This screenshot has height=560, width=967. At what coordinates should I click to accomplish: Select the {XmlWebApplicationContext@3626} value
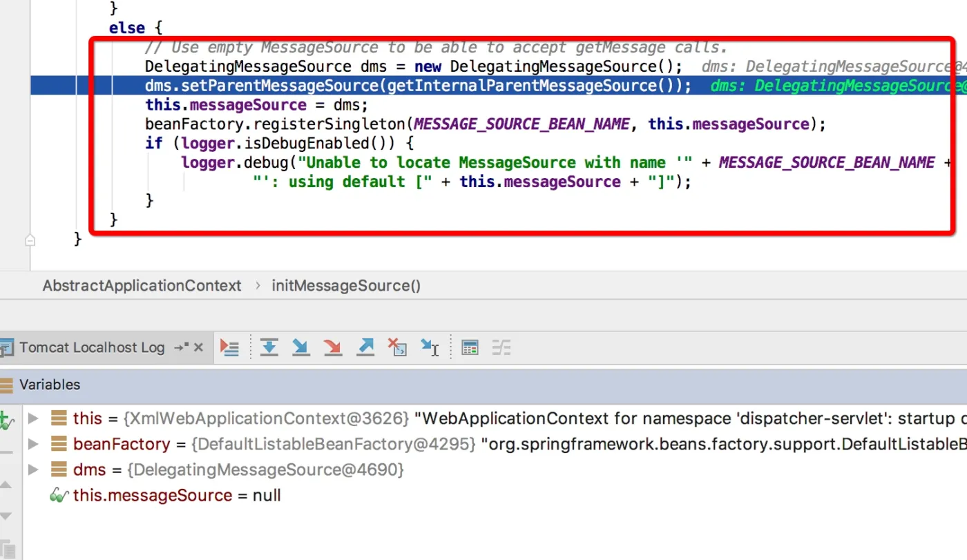pyautogui.click(x=267, y=418)
